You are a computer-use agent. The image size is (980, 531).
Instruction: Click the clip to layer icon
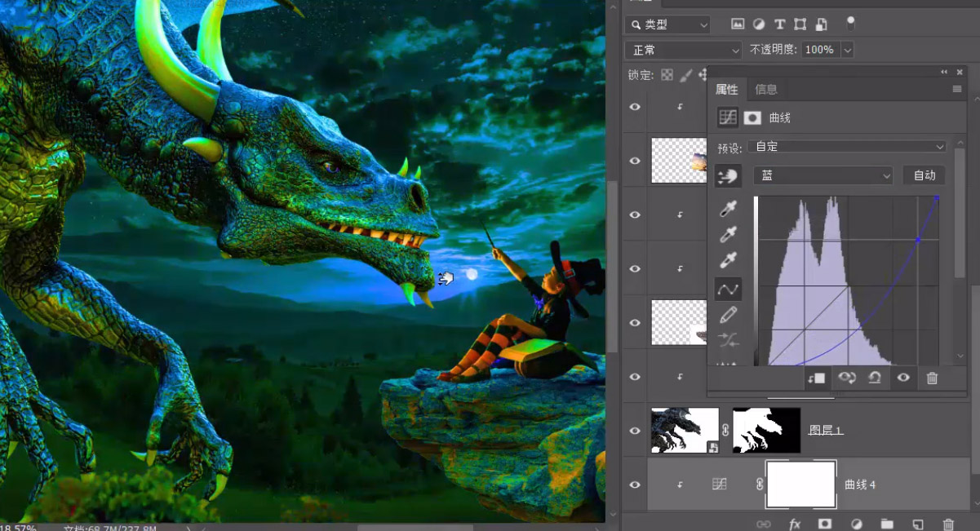817,378
